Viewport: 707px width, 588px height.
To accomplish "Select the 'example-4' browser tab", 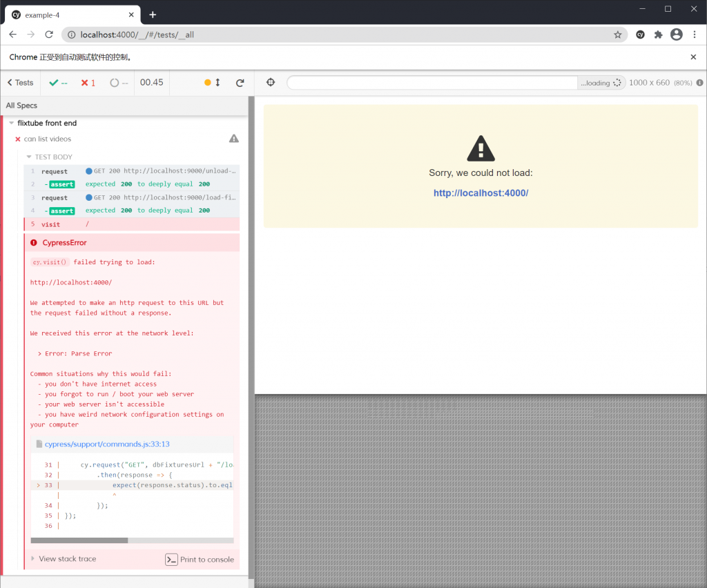I will pyautogui.click(x=43, y=14).
